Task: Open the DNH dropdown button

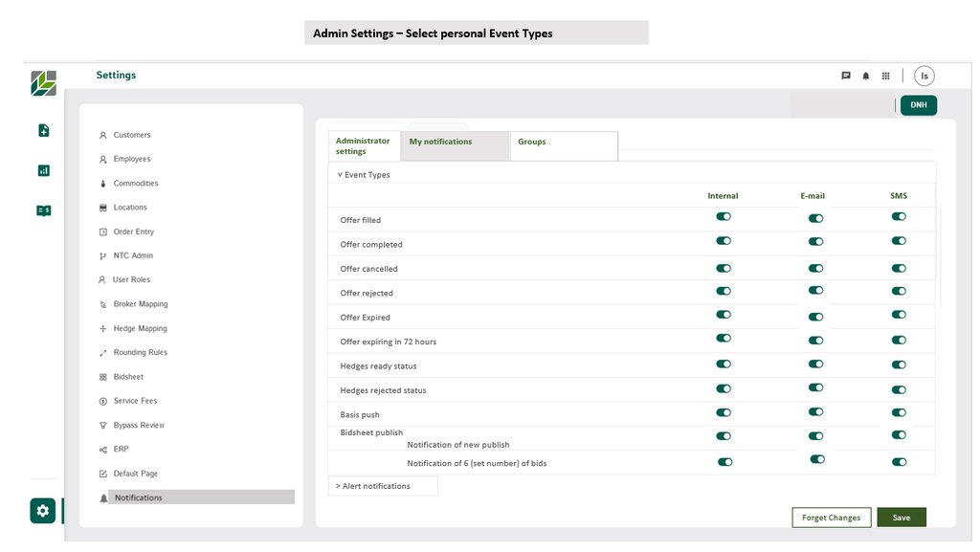Action: click(918, 105)
